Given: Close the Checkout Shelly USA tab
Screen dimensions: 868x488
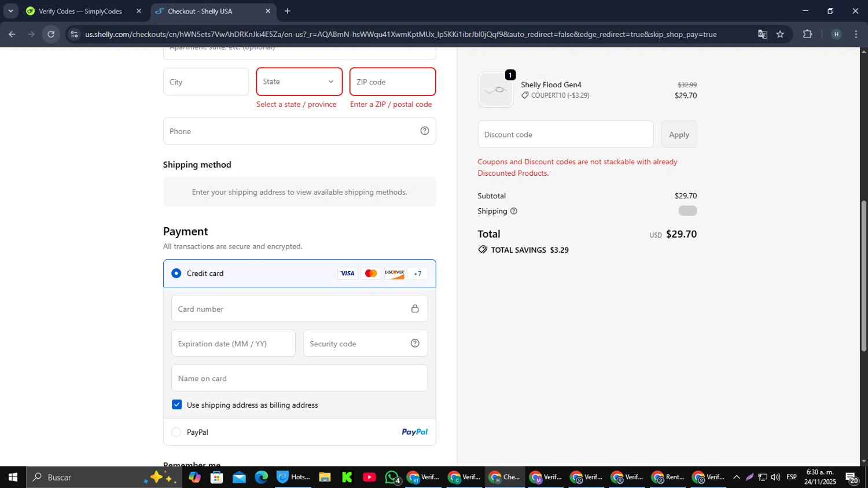Looking at the screenshot, I should [x=268, y=11].
